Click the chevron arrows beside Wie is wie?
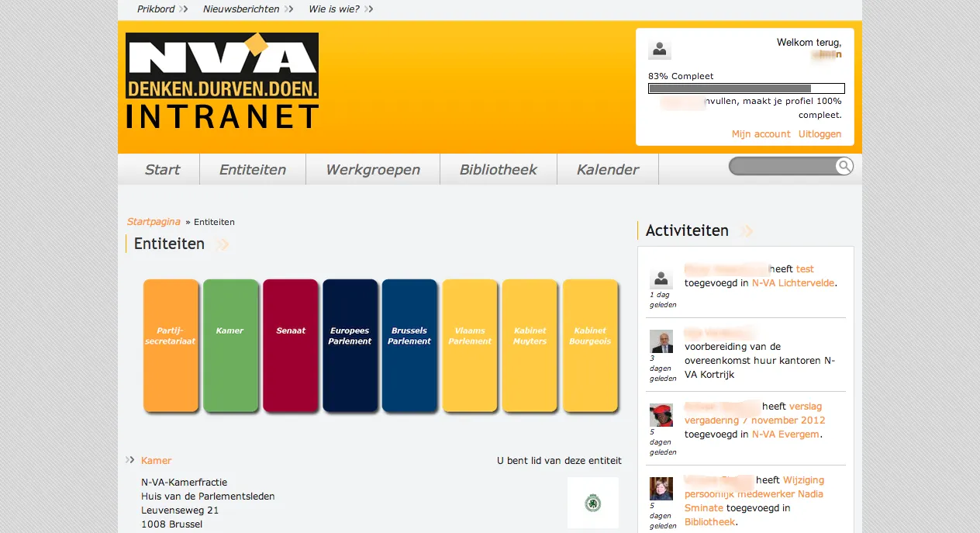Image resolution: width=980 pixels, height=533 pixels. click(368, 9)
